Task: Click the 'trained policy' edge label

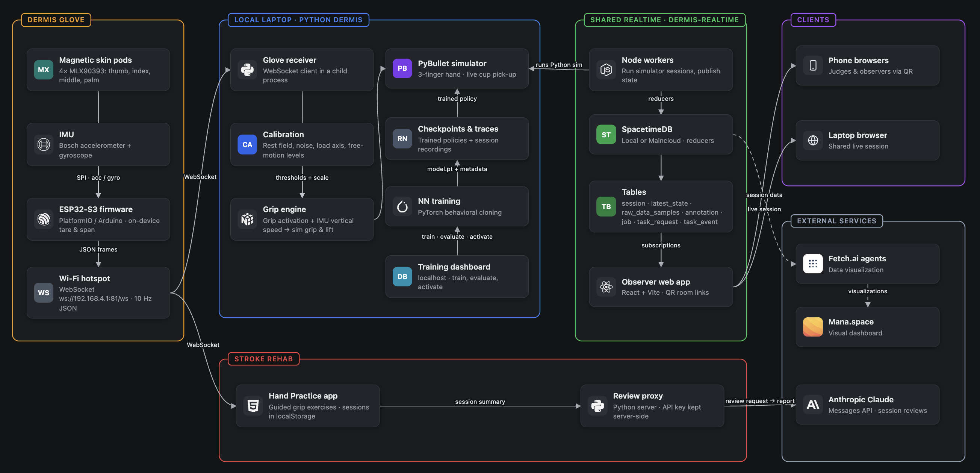Action: (457, 99)
